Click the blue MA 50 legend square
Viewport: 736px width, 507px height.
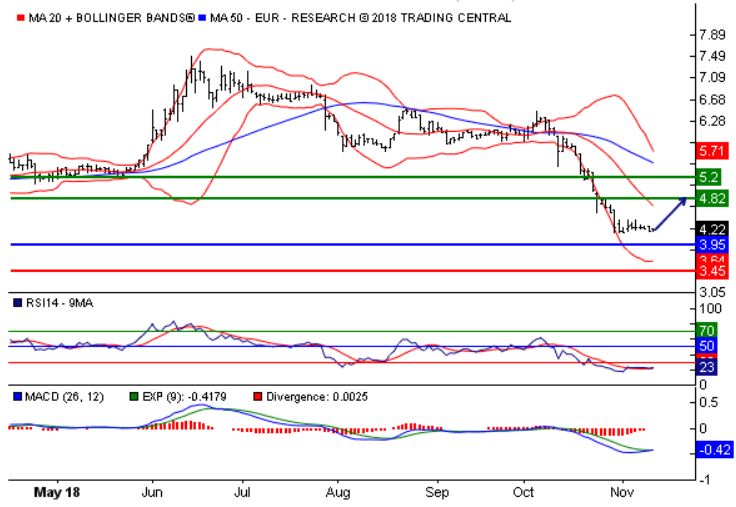click(204, 18)
